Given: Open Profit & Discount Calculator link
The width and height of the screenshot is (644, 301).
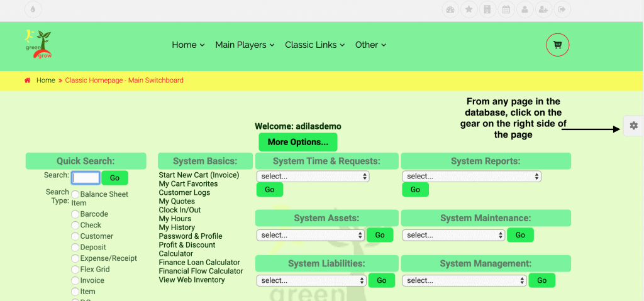Looking at the screenshot, I should coord(187,249).
